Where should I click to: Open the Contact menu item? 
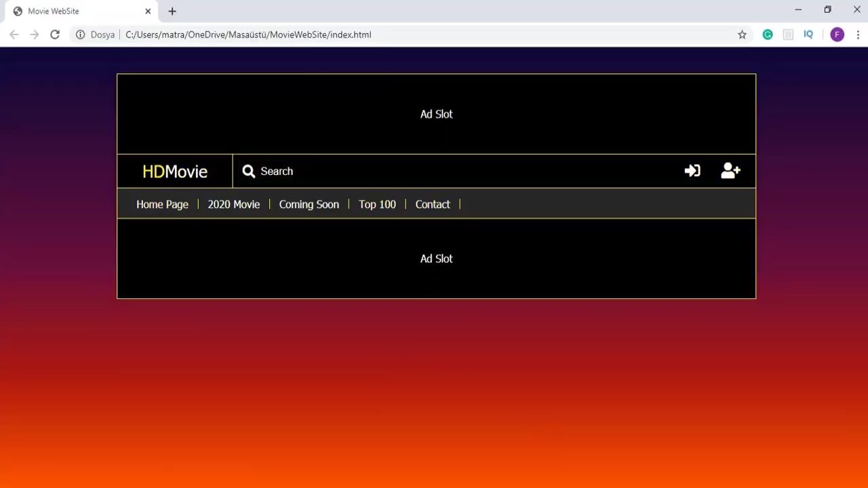433,204
